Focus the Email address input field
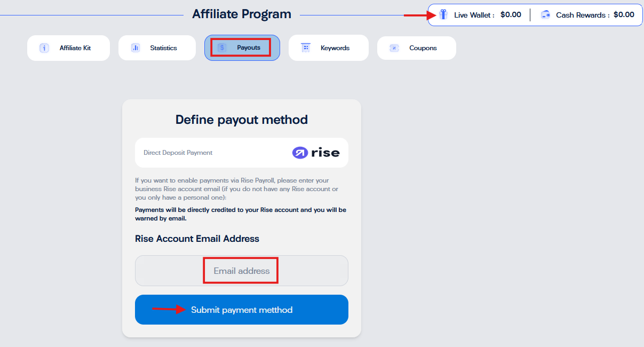This screenshot has width=644, height=347. click(242, 271)
